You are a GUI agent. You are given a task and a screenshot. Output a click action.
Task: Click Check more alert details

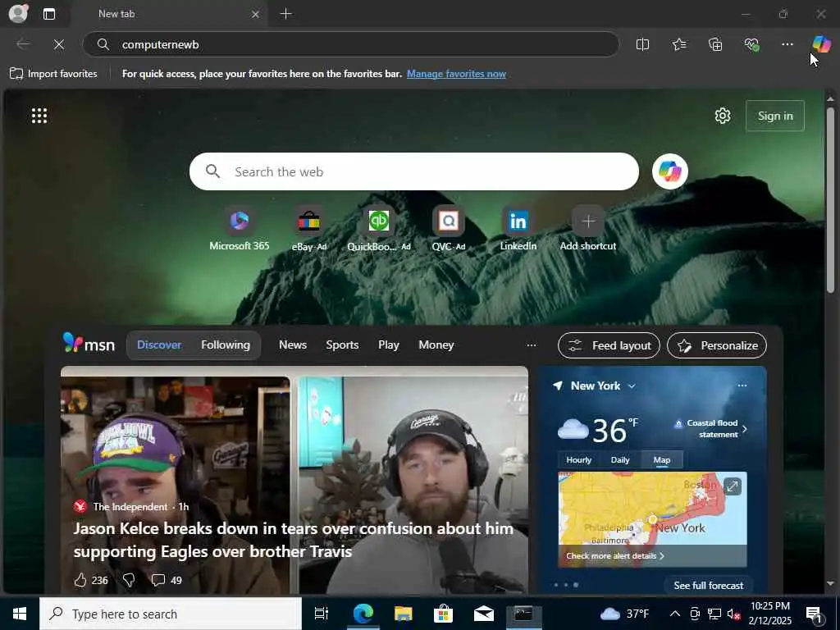tap(615, 555)
